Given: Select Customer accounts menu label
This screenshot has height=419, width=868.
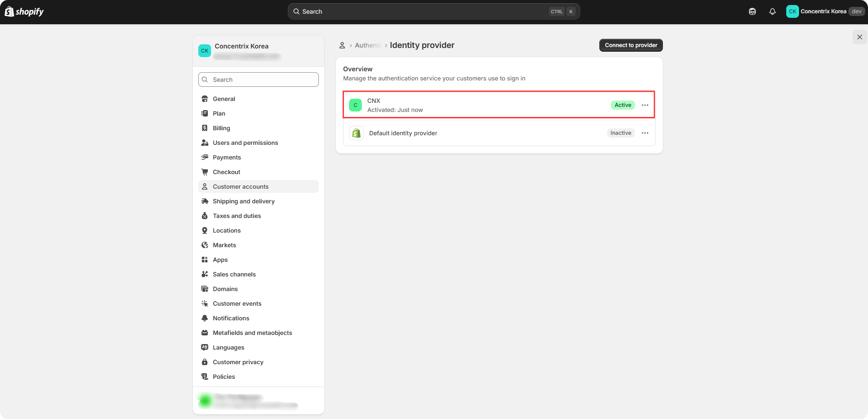Looking at the screenshot, I should 241,186.
